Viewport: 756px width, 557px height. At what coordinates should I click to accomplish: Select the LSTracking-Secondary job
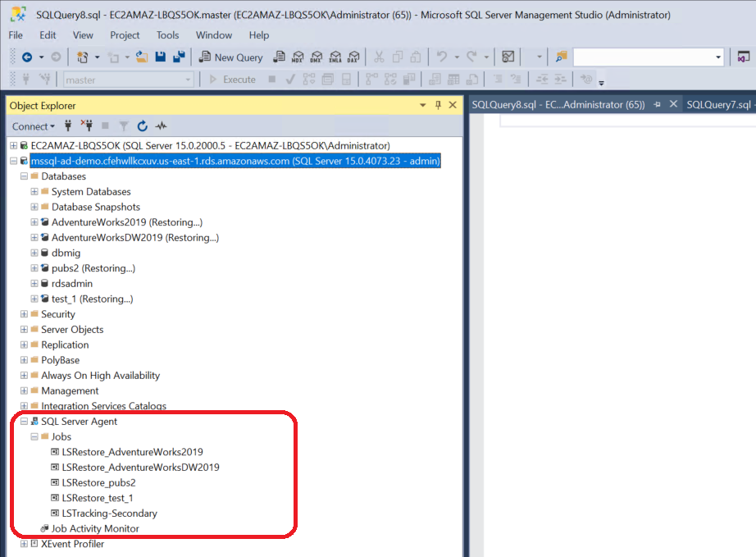coord(109,514)
